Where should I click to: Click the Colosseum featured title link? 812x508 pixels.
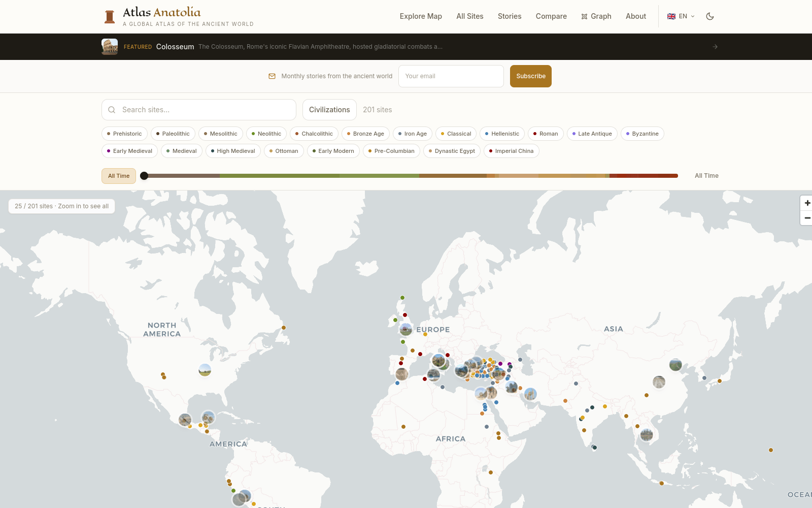(x=175, y=47)
